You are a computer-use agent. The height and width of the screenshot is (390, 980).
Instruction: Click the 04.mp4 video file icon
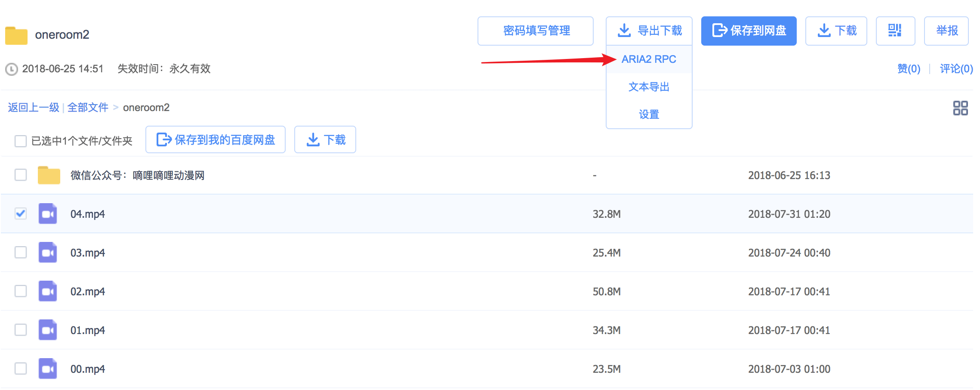48,214
